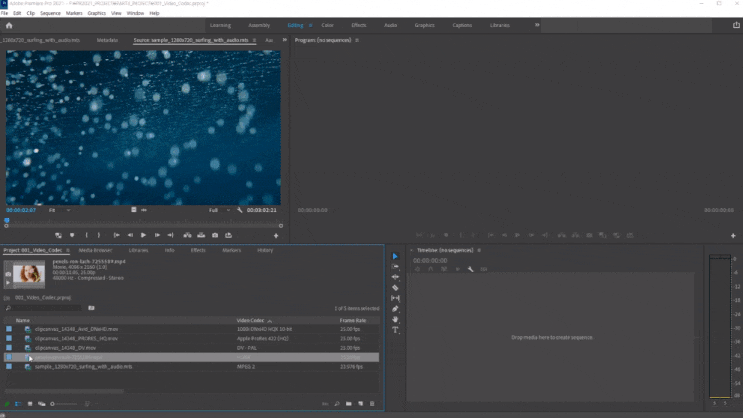Viewport: 743px width, 418px height.
Task: Switch Project panel to icon view
Action: pos(30,403)
